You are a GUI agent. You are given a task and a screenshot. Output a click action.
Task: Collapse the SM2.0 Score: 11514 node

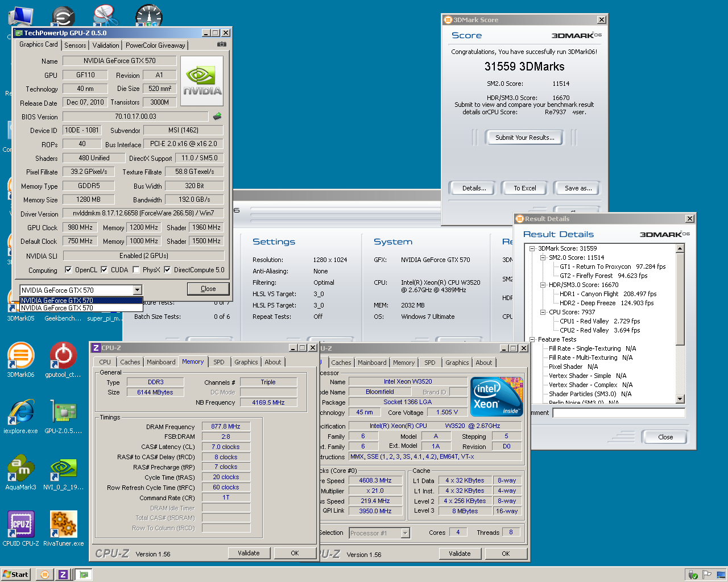pos(543,257)
